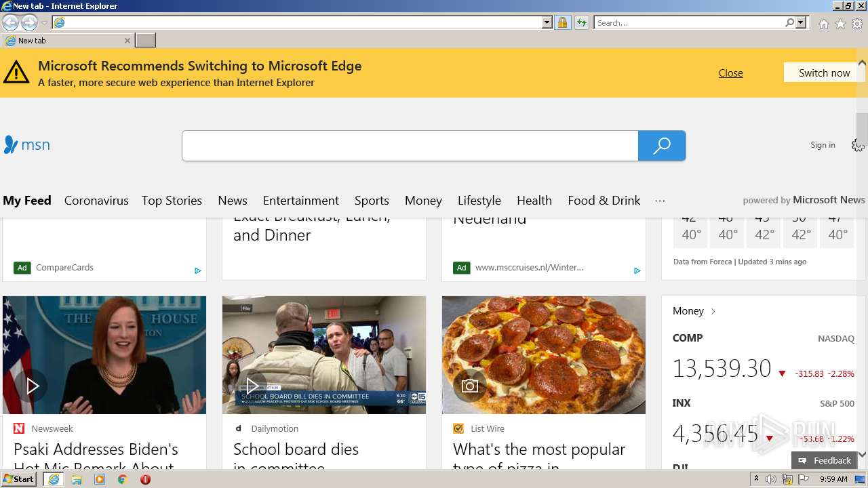Click the browser Back arrow button
This screenshot has height=488, width=868.
[11, 22]
